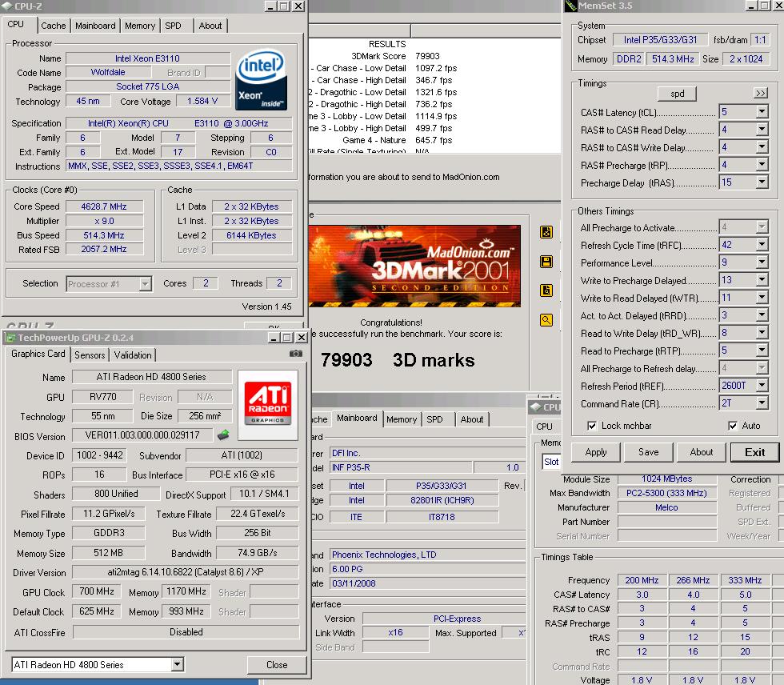Screen dimensions: 784x685
Task: Click the spd button in MemSet Timings
Action: [x=677, y=94]
